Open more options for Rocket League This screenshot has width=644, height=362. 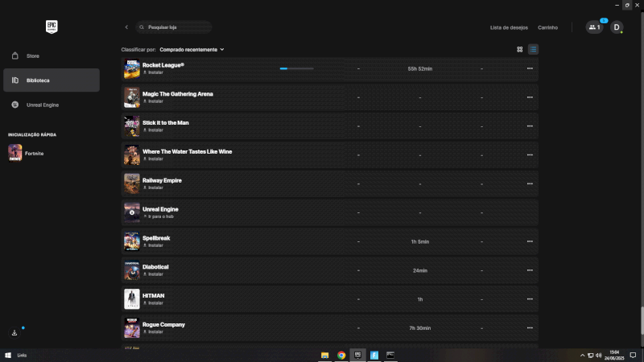pos(529,68)
